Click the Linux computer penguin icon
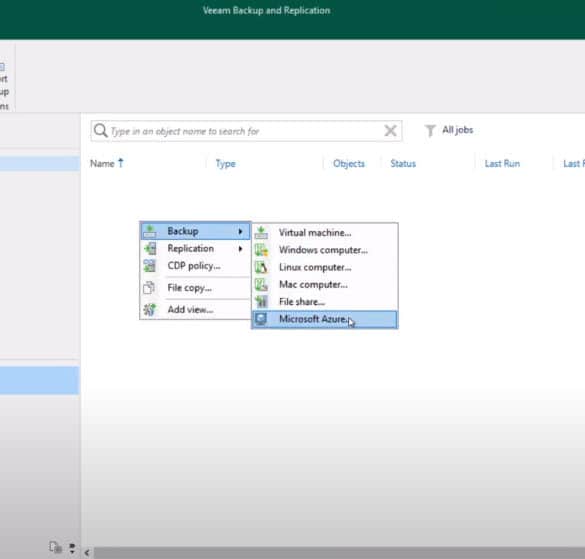The width and height of the screenshot is (585, 559). coord(261,267)
